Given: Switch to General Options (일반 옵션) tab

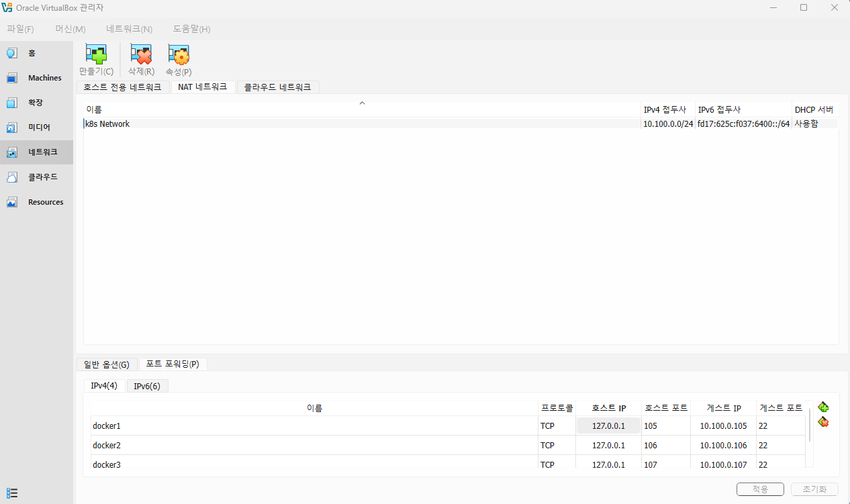Looking at the screenshot, I should 107,364.
